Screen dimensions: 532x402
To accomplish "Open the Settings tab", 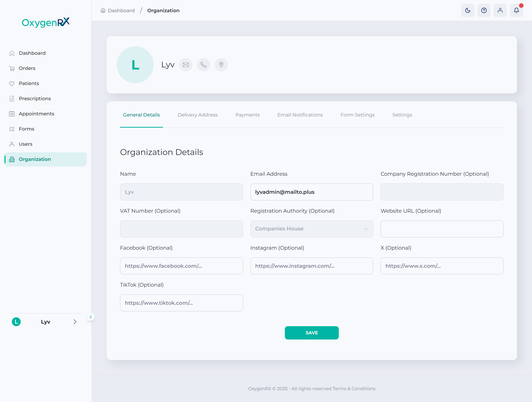I will pyautogui.click(x=402, y=115).
